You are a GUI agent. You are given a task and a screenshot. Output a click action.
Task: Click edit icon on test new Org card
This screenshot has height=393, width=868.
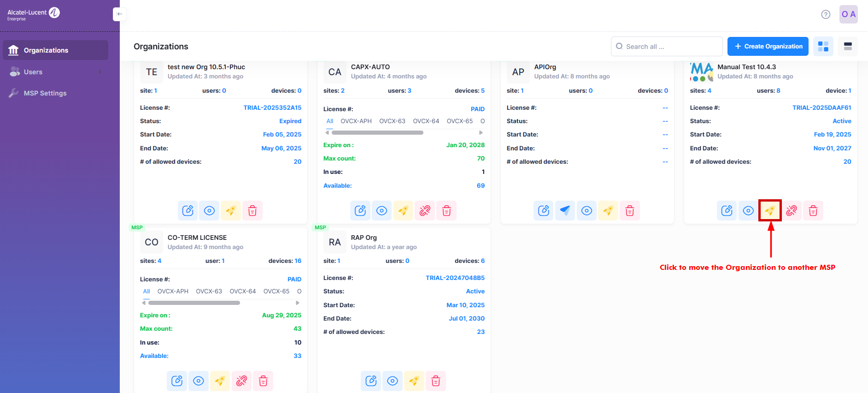click(188, 211)
